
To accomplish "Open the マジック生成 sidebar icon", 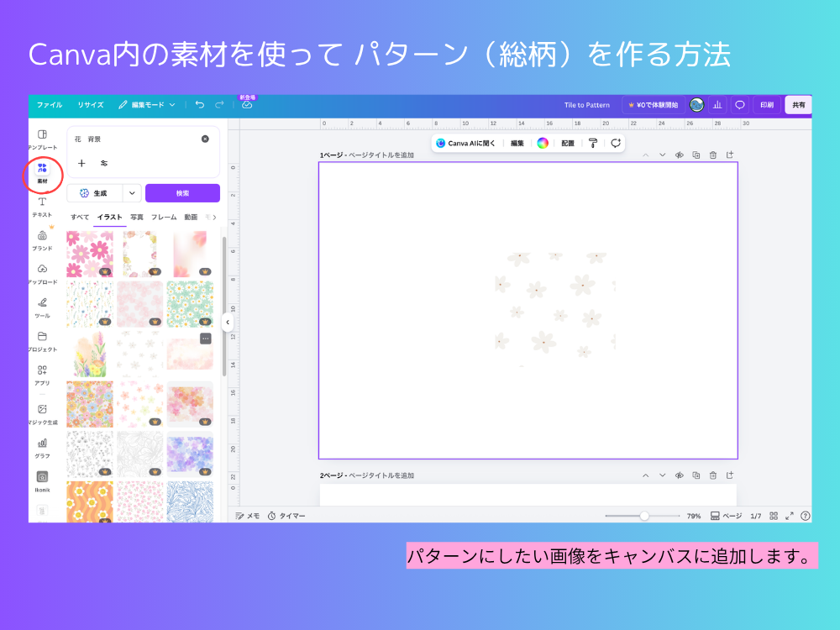I will [x=42, y=414].
